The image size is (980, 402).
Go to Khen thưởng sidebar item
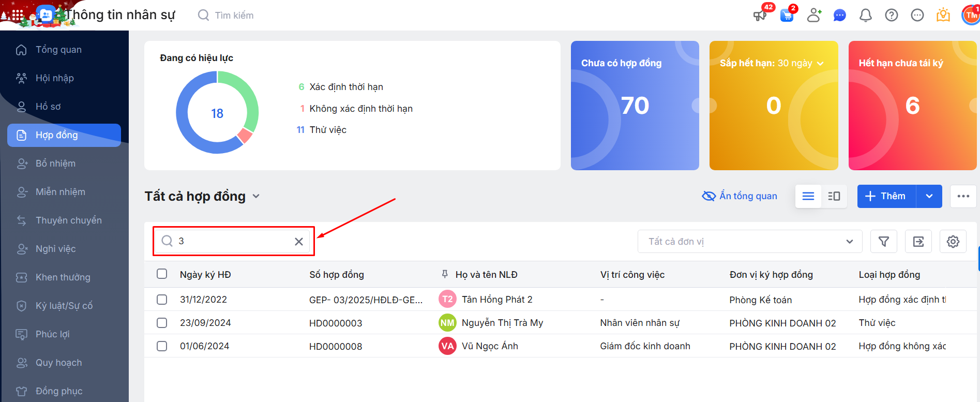[63, 277]
